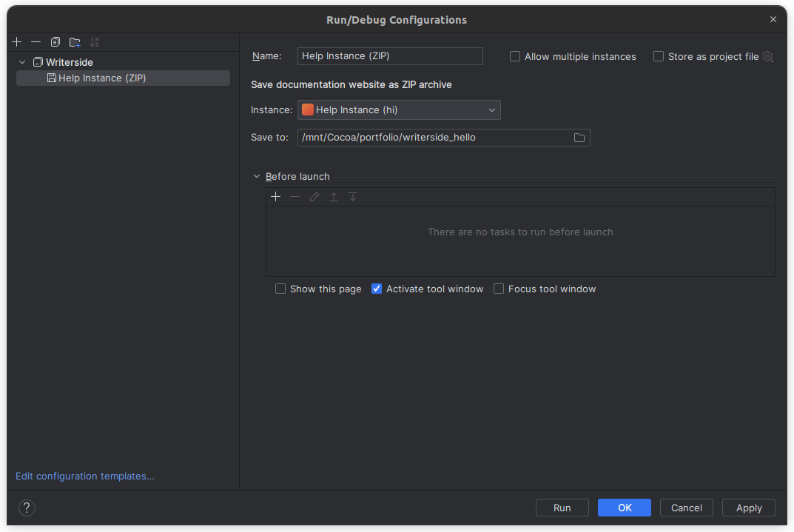Screen dimensions: 794x532
Task: Click the Help question mark button
Action: pos(27,508)
